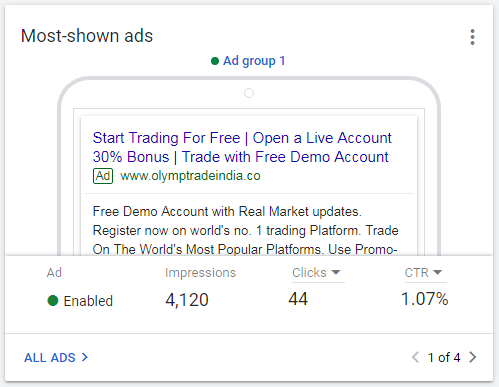Go to previous ad with left chevron
Screen dimensions: 499x387
(x=415, y=357)
